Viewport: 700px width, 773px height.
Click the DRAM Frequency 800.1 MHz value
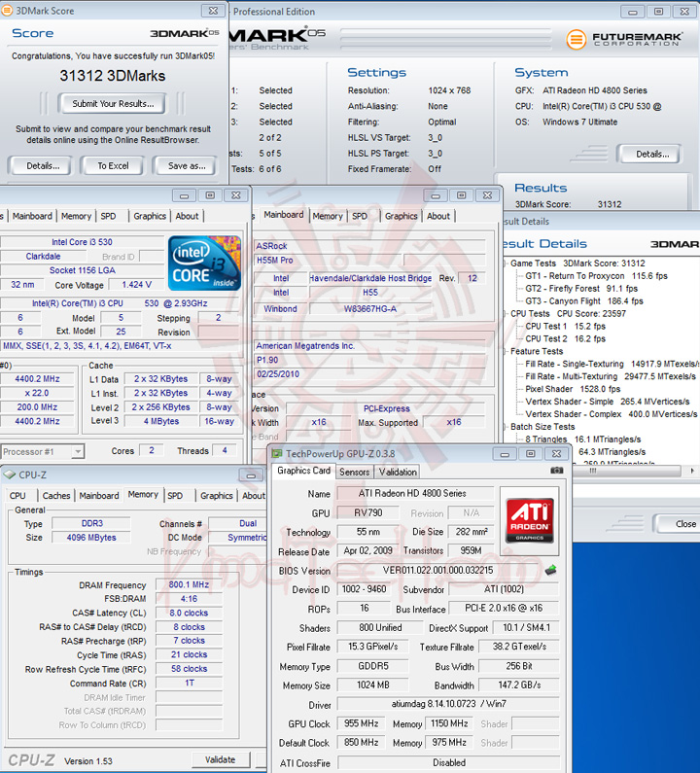189,584
